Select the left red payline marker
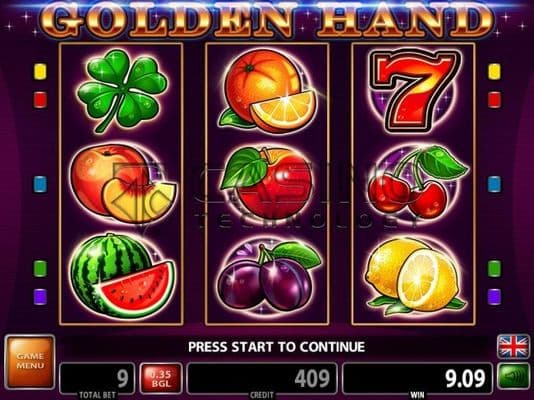This screenshot has width=534, height=400. 40,100
